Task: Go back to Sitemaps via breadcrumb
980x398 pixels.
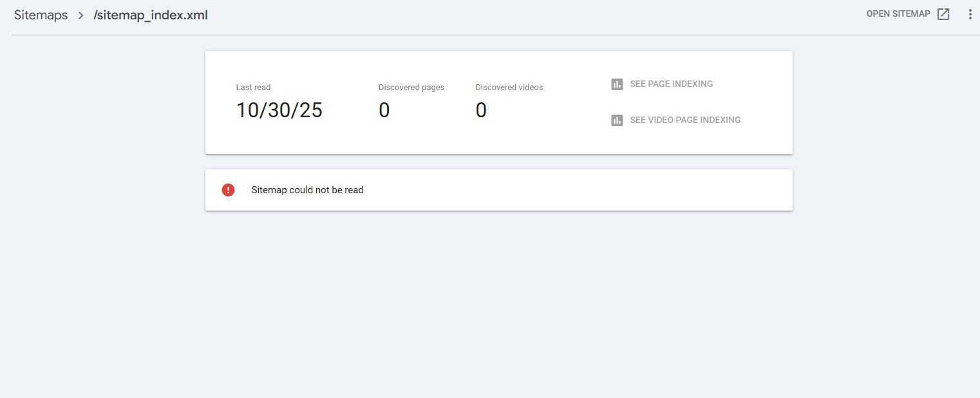Action: pos(41,15)
